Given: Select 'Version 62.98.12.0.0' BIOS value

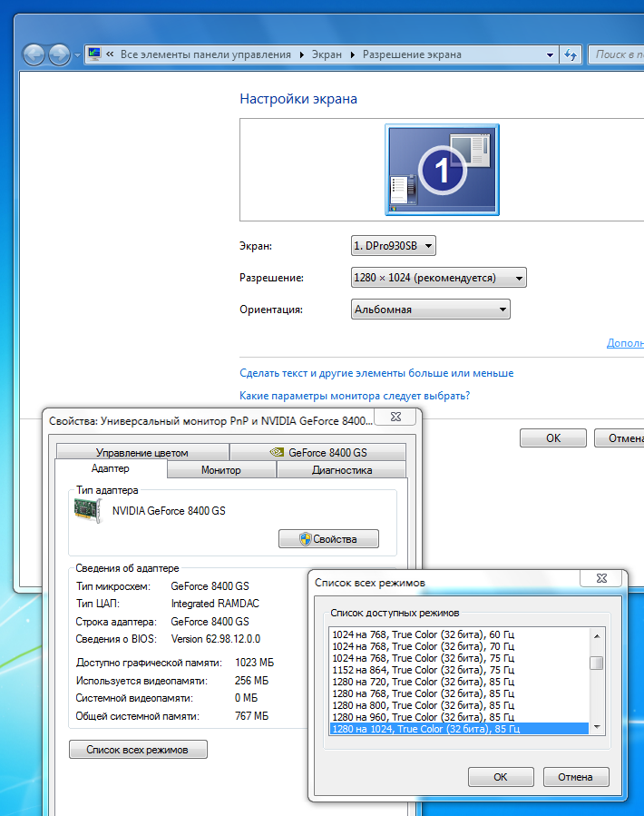Looking at the screenshot, I should click(215, 639).
